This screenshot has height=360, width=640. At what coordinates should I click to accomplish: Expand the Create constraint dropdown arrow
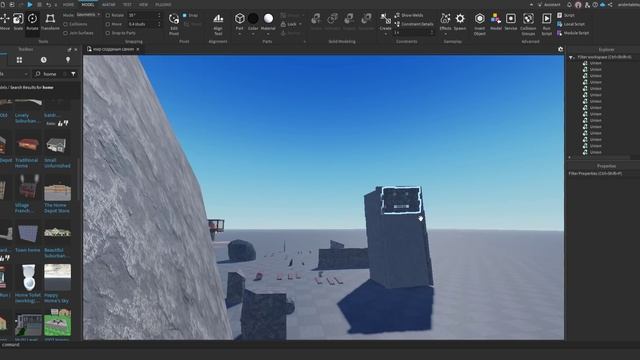385,34
